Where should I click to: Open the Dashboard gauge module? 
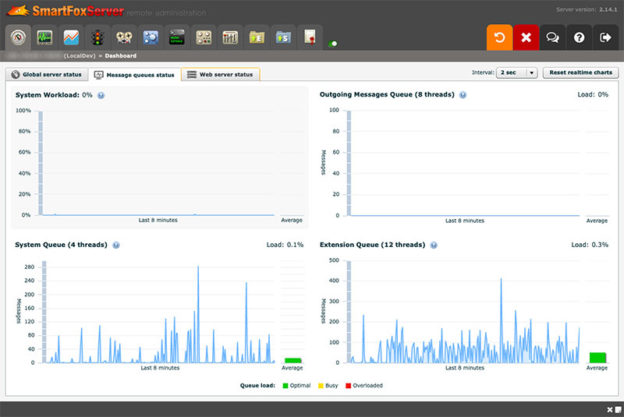18,37
